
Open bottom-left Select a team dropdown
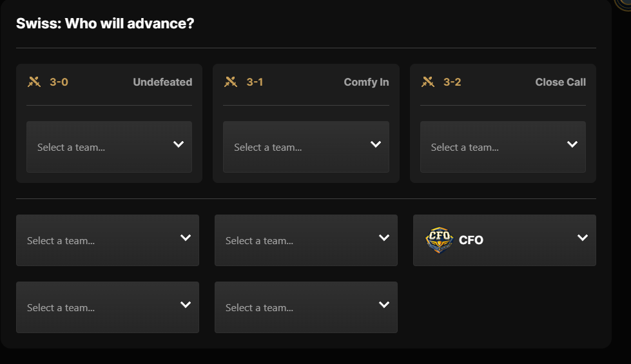coord(107,307)
